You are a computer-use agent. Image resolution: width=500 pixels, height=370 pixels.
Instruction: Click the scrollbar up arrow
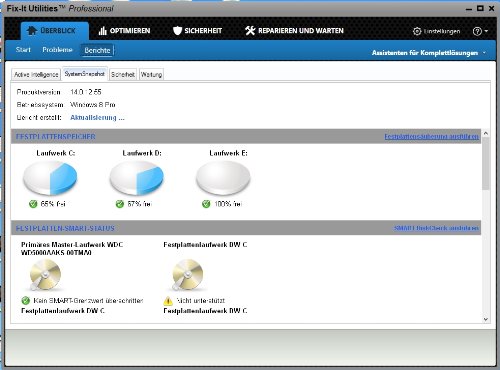tap(486, 133)
